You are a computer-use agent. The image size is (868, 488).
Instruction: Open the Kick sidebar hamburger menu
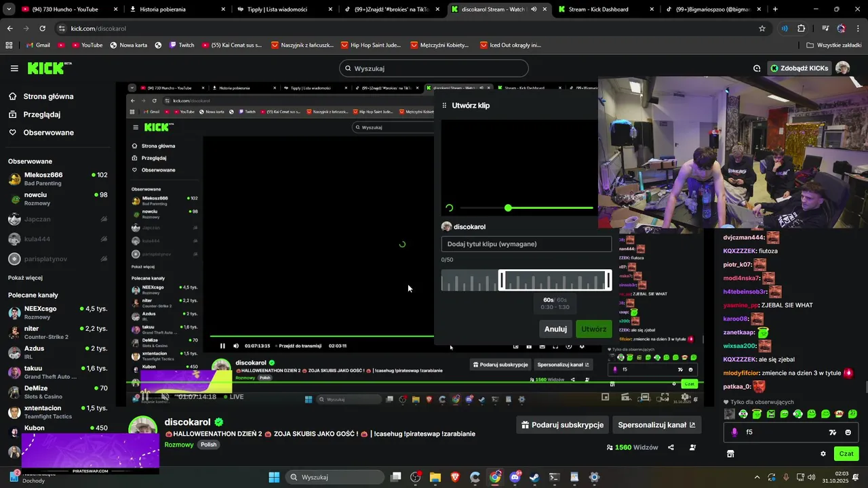point(14,68)
